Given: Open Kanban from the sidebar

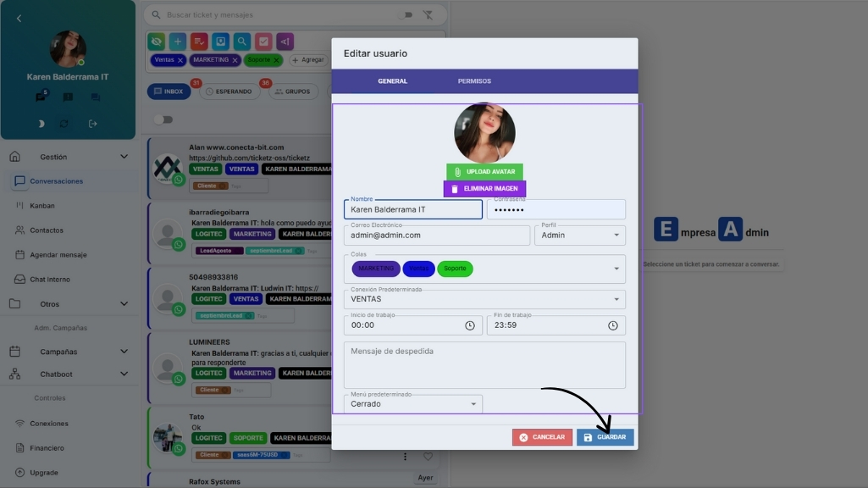Looking at the screenshot, I should point(42,206).
